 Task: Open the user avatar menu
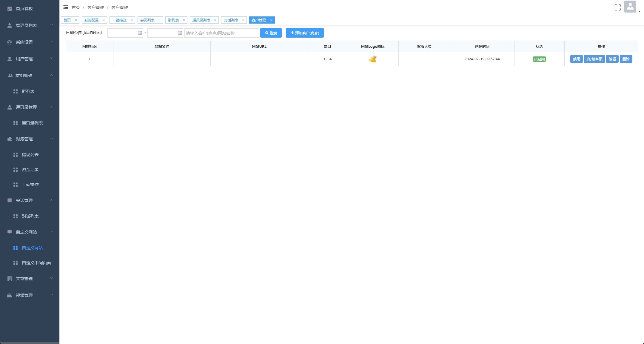[x=630, y=7]
